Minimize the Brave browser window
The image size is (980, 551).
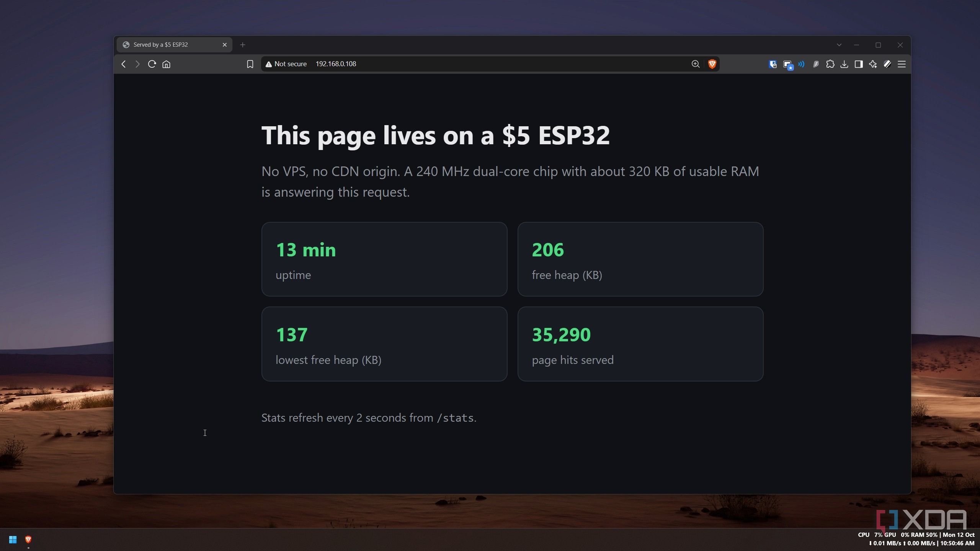click(x=856, y=45)
